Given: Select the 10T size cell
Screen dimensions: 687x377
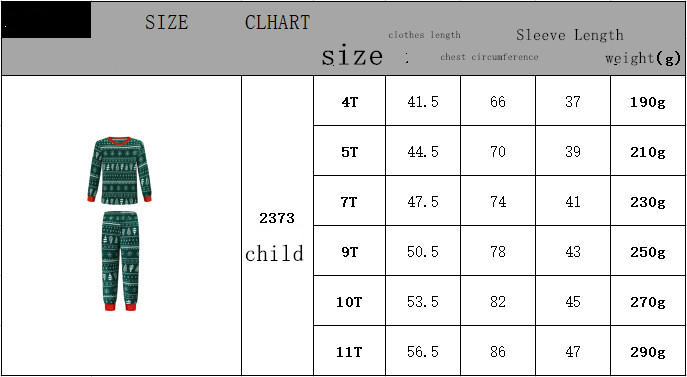Looking at the screenshot, I should (350, 301).
